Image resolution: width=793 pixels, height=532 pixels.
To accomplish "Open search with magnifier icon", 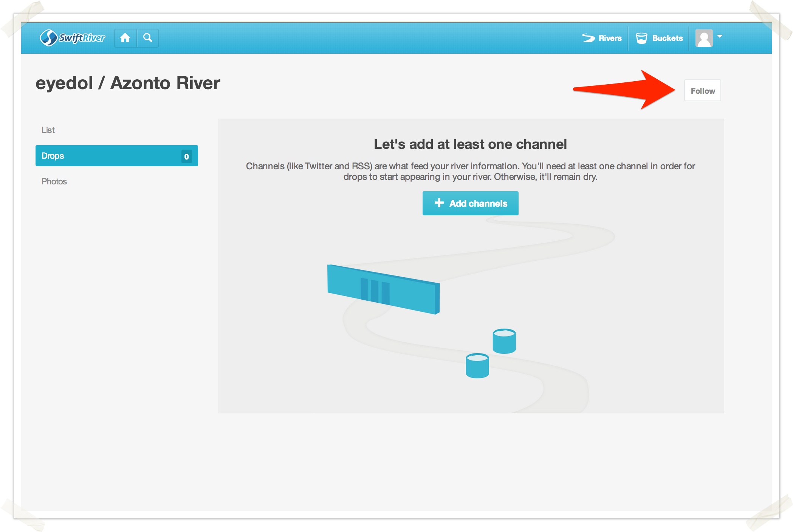I will point(148,38).
